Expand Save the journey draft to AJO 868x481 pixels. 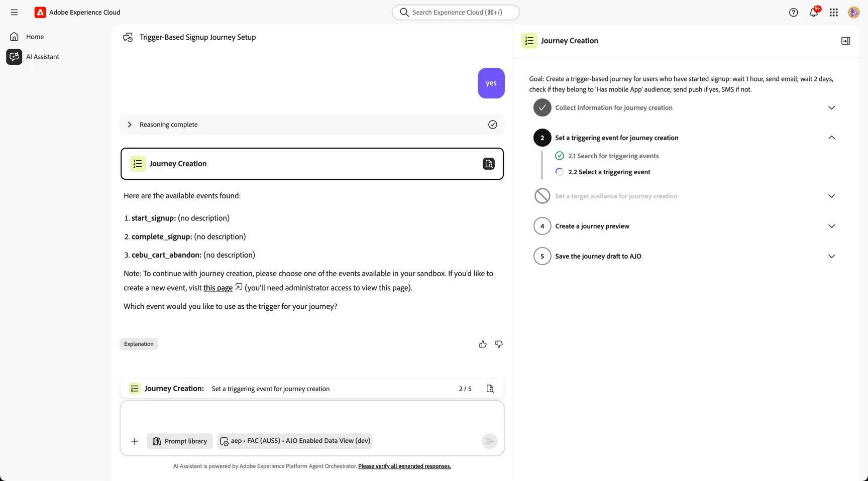point(831,256)
